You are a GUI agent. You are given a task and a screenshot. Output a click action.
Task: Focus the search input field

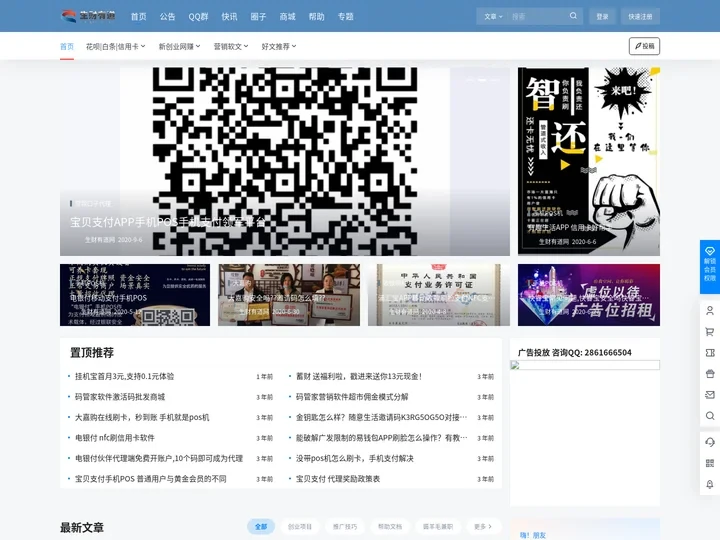[537, 17]
